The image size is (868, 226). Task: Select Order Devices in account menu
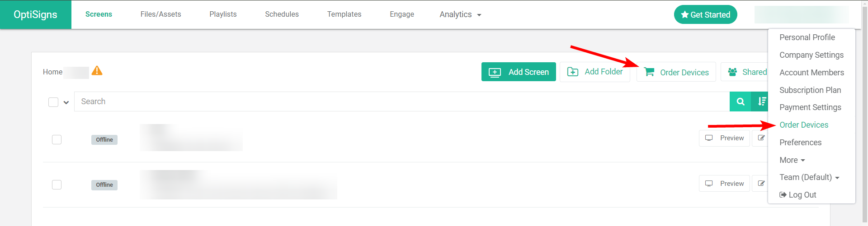[x=804, y=125]
